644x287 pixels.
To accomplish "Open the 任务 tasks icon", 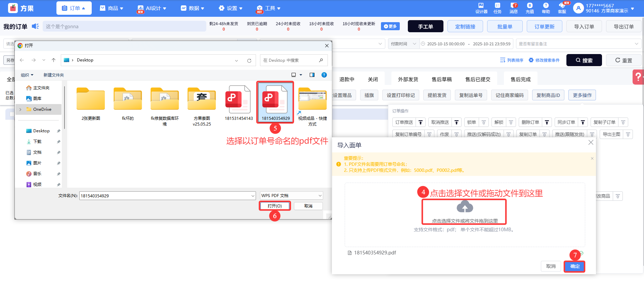I will [x=498, y=5].
